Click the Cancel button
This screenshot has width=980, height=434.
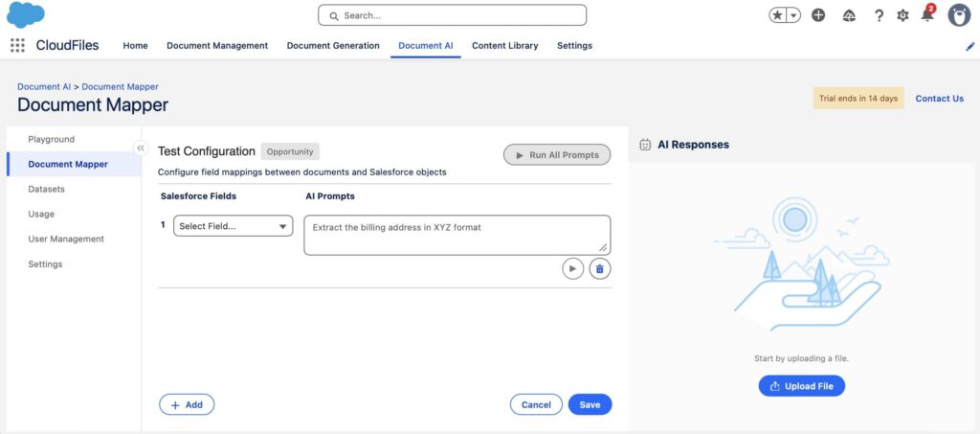tap(536, 404)
